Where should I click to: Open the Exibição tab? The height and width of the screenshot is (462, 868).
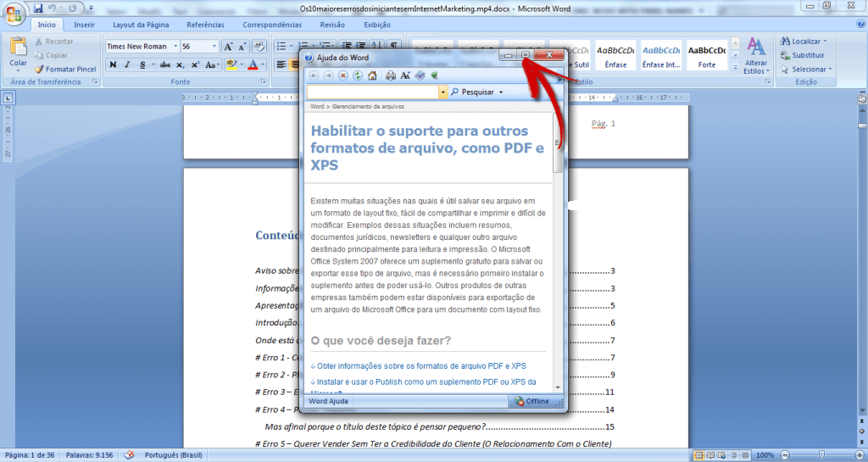tap(377, 25)
